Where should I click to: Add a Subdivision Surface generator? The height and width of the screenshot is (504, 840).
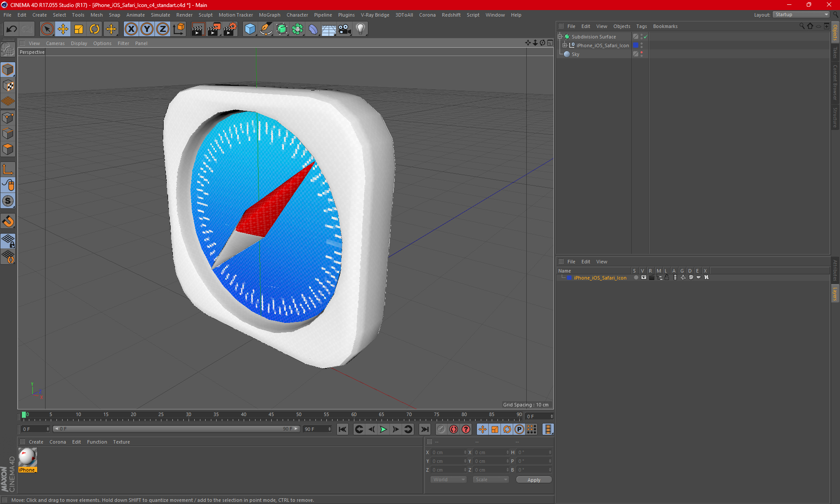[282, 29]
